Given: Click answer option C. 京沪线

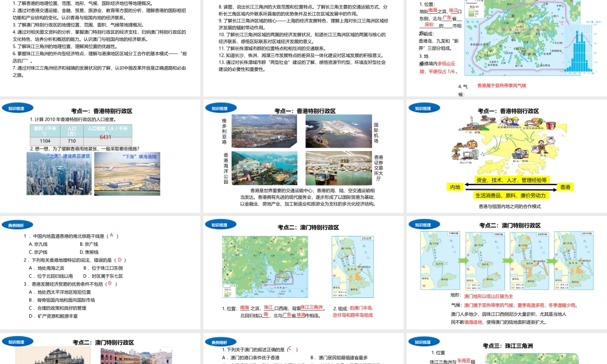Looking at the screenshot, I should click(38, 252).
